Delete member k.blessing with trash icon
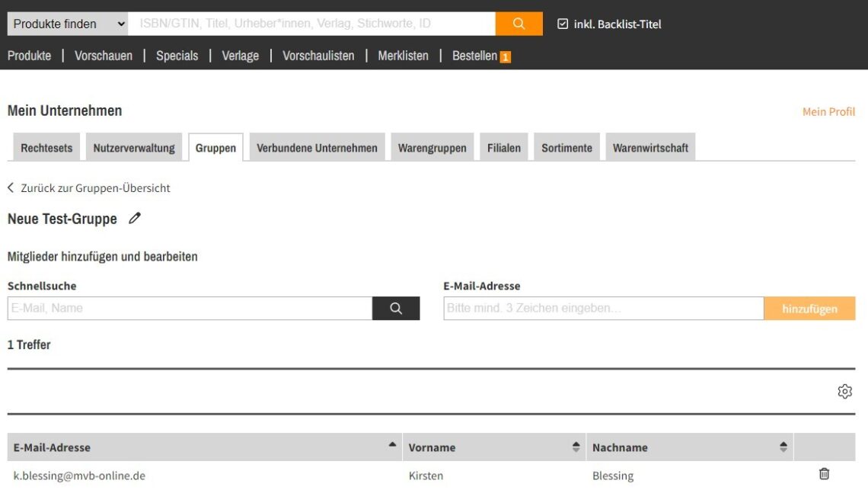Viewport: 868px width, 490px height. (824, 474)
